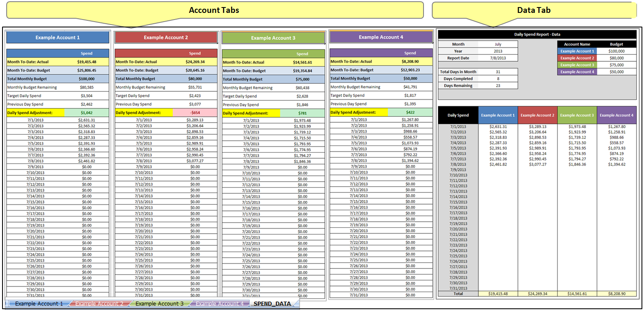
Task: Click the $25,806.45 Month To-Date Budget cell
Action: (87, 70)
